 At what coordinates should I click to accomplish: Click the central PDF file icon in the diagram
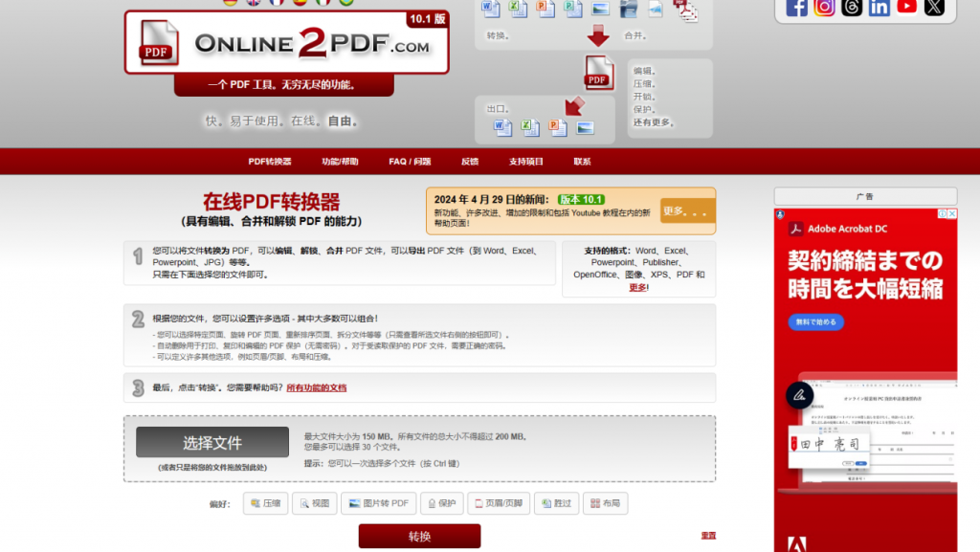click(598, 73)
